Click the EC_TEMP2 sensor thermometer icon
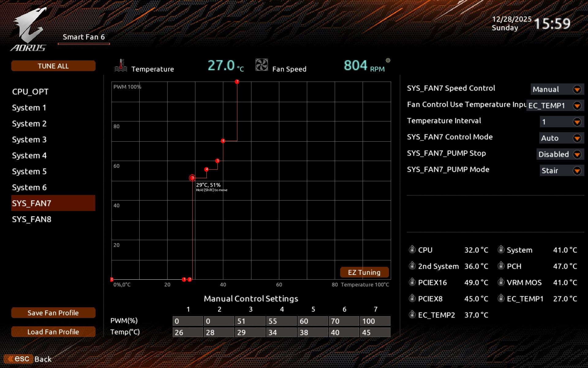The image size is (588, 368). click(x=412, y=314)
